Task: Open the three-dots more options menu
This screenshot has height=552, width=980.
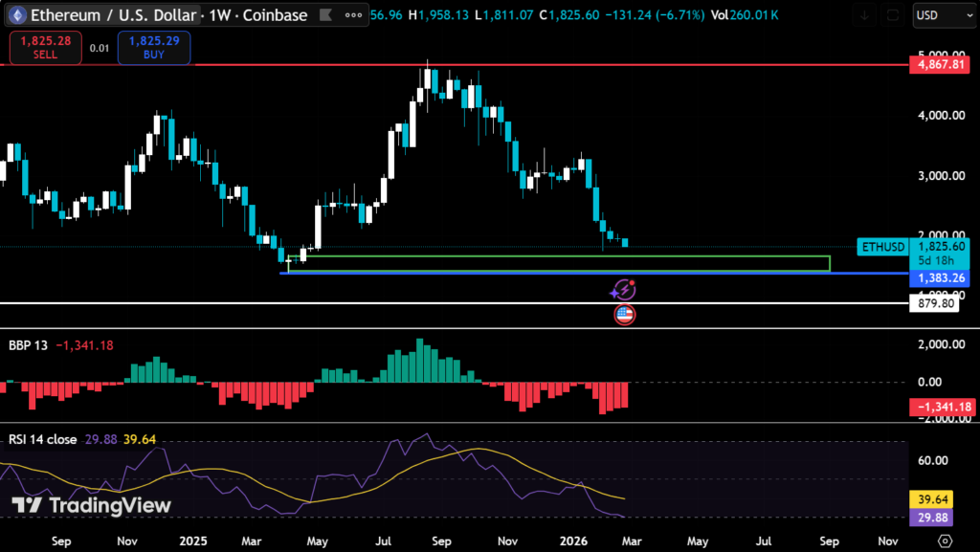Action: pyautogui.click(x=355, y=15)
